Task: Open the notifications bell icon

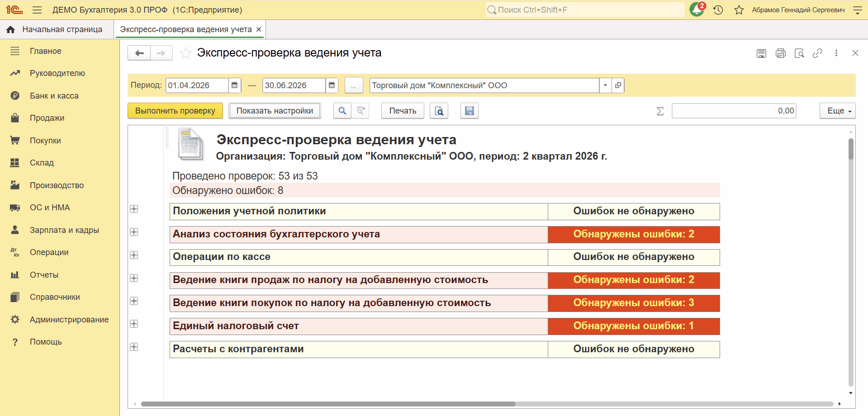Action: [697, 9]
